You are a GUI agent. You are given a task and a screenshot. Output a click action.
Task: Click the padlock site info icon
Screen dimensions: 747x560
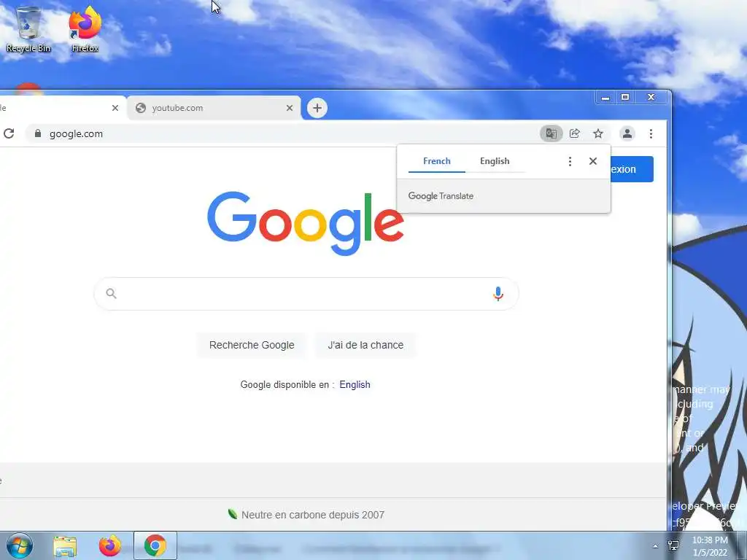click(38, 134)
